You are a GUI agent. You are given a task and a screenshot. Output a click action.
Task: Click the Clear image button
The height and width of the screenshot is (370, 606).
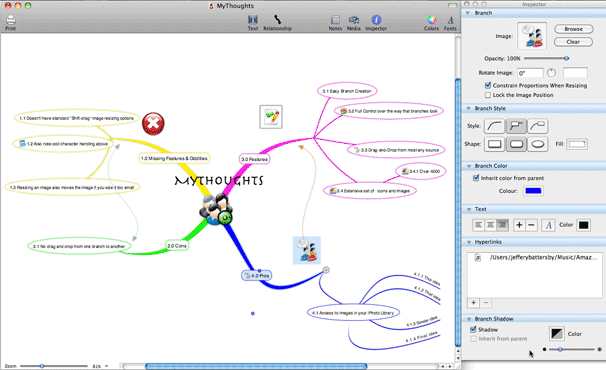click(574, 42)
